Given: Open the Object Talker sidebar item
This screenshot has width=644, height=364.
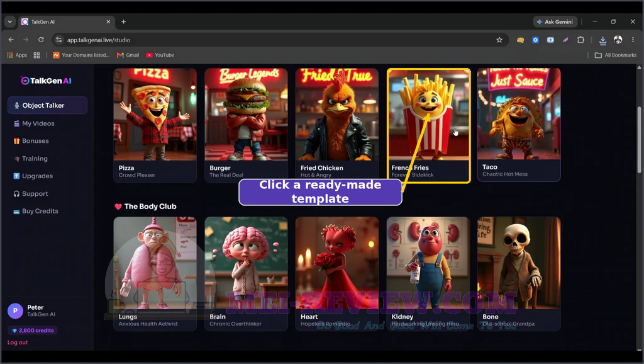Looking at the screenshot, I should click(x=47, y=105).
